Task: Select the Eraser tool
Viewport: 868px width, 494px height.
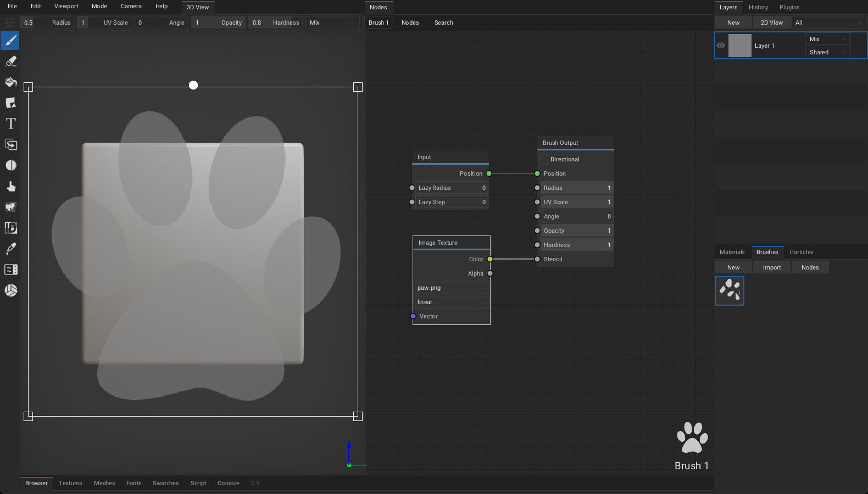Action: coord(10,61)
